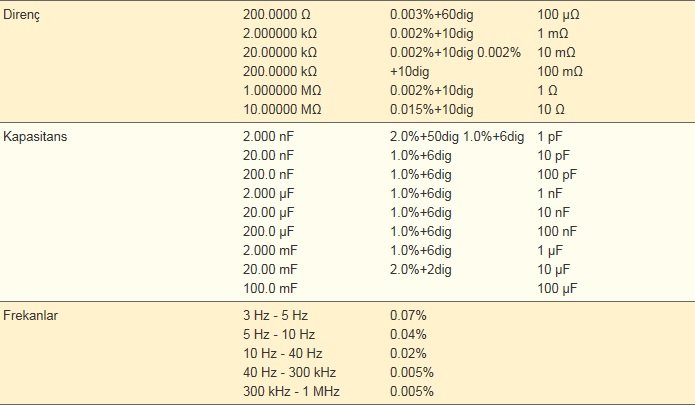Click the Frekanlar row label
The image size is (695, 405).
(30, 315)
